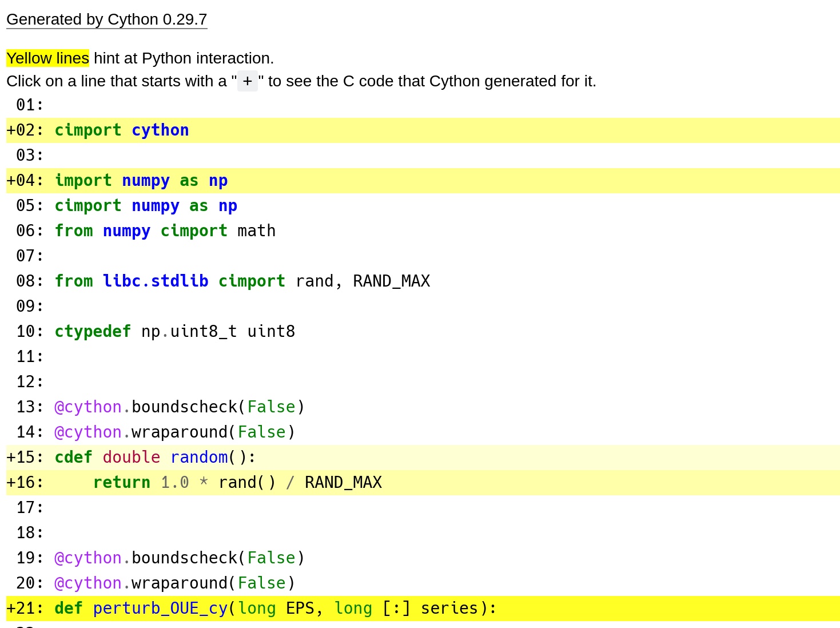Click line 08 importing rand and RAND_MAX
The width and height of the screenshot is (840, 628).
click(242, 281)
